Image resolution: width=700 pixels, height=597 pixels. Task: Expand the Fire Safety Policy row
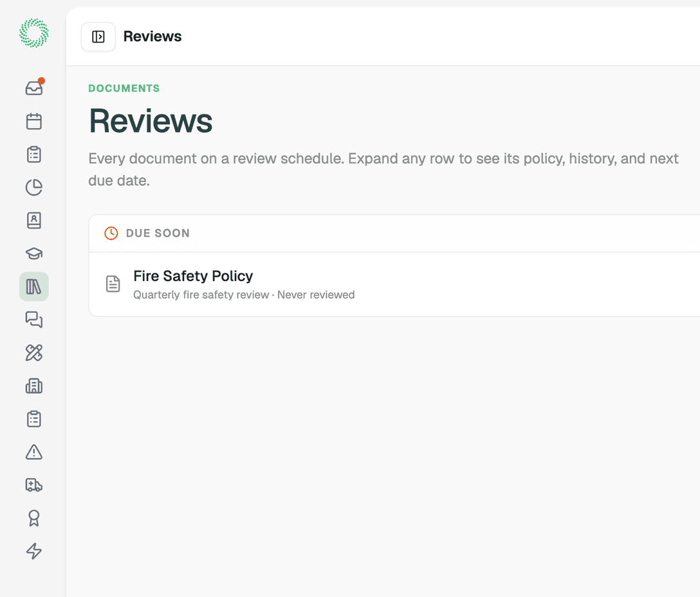click(394, 284)
